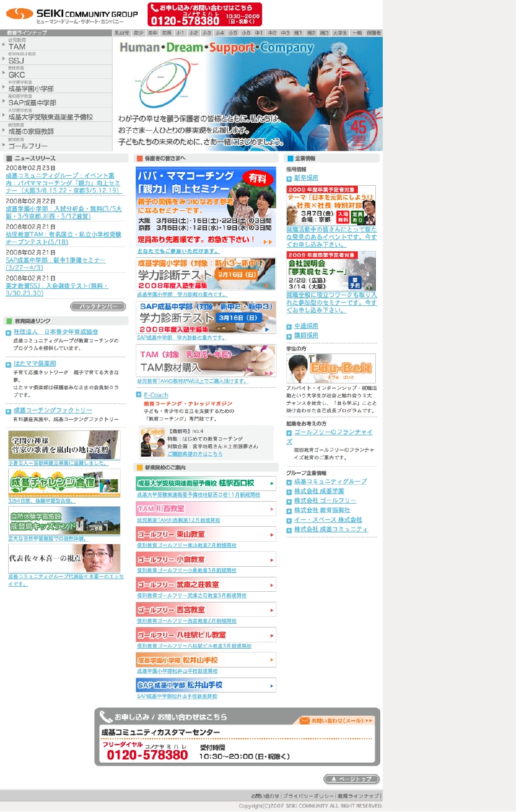Select the 小1 grade tab
Screen dimensions: 516x812
180,33
